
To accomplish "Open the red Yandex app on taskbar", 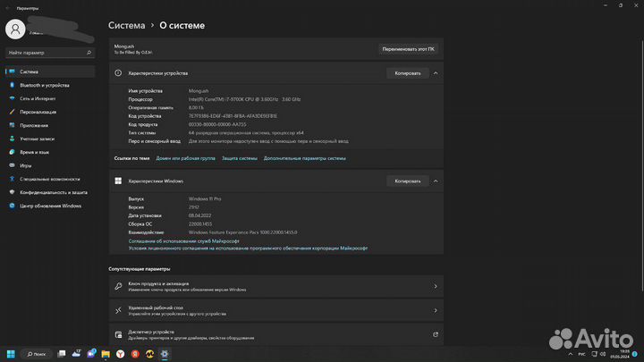I will tap(135, 354).
